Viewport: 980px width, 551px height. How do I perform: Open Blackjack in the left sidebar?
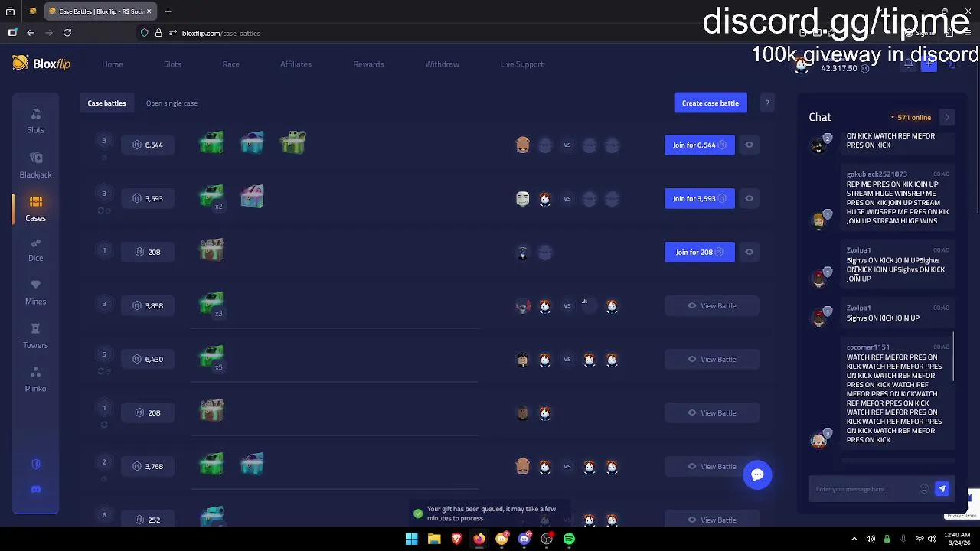click(35, 165)
